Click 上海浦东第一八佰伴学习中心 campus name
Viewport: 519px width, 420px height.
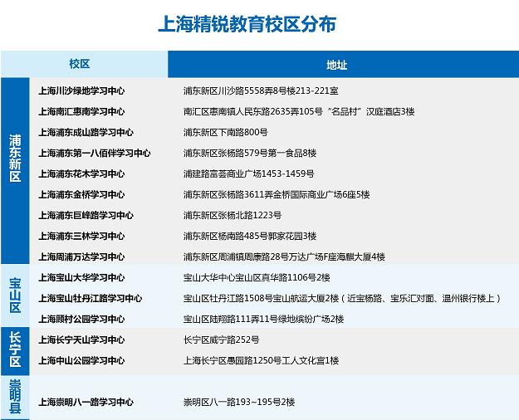pyautogui.click(x=95, y=153)
